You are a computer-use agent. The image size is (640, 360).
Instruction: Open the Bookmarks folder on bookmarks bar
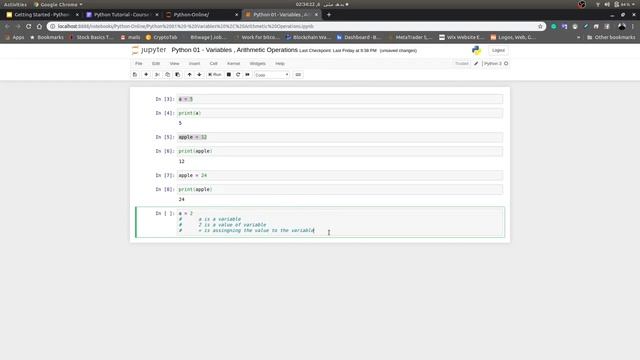pyautogui.click(x=47, y=37)
